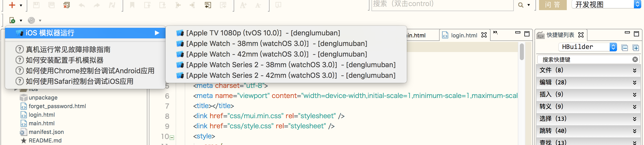This screenshot has height=145, width=644.
Task: Clear the shortcut search field
Action: point(635,59)
